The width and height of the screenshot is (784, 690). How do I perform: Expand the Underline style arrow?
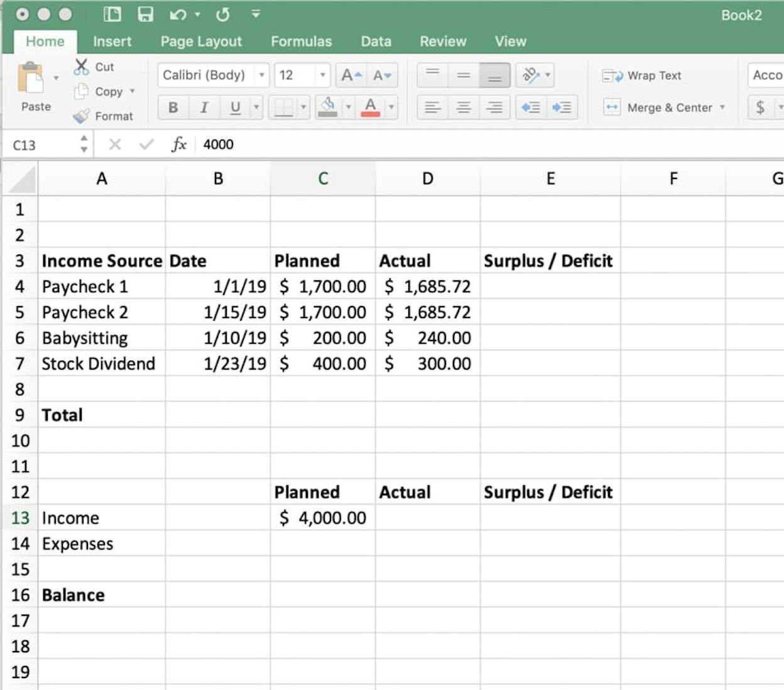(256, 107)
